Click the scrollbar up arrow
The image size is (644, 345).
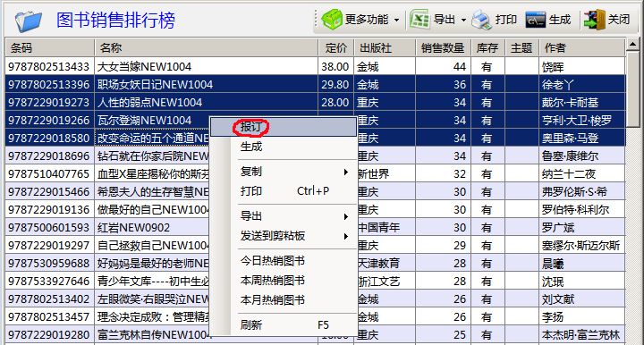click(632, 44)
